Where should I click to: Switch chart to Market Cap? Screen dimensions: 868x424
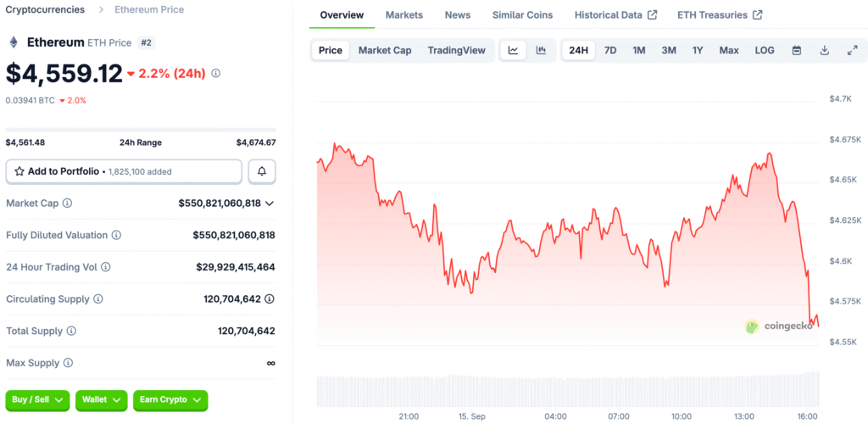coord(385,50)
